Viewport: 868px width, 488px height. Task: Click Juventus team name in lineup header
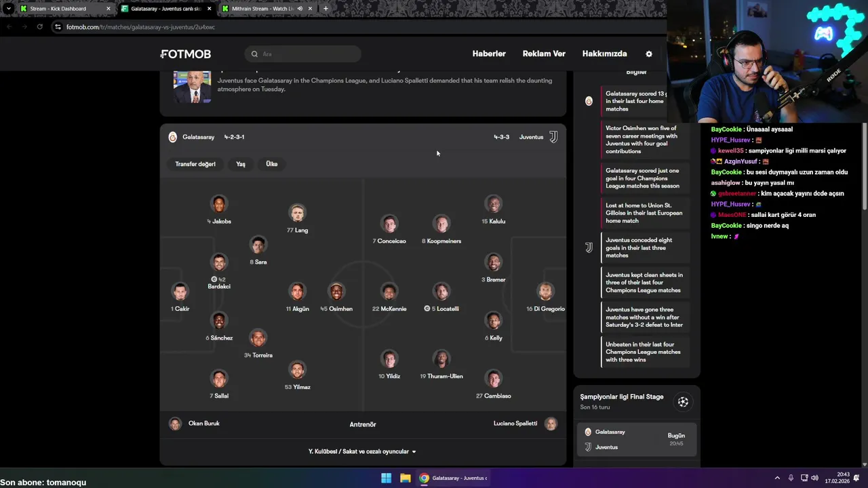(531, 137)
